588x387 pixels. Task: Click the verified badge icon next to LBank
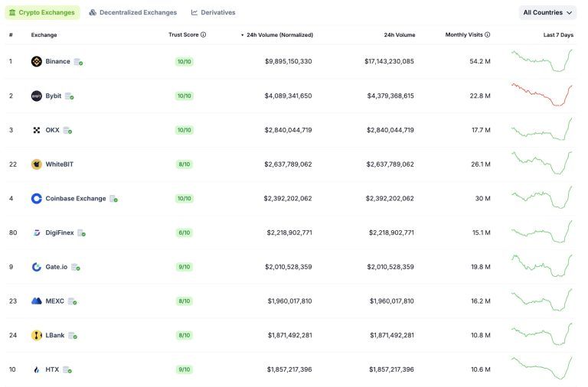[73, 336]
